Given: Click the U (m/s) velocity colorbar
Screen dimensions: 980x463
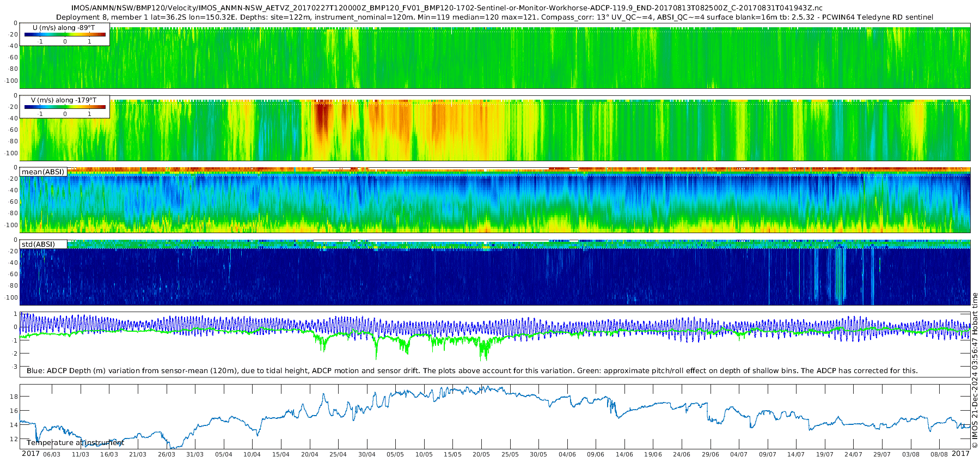Looking at the screenshot, I should pos(65,35).
